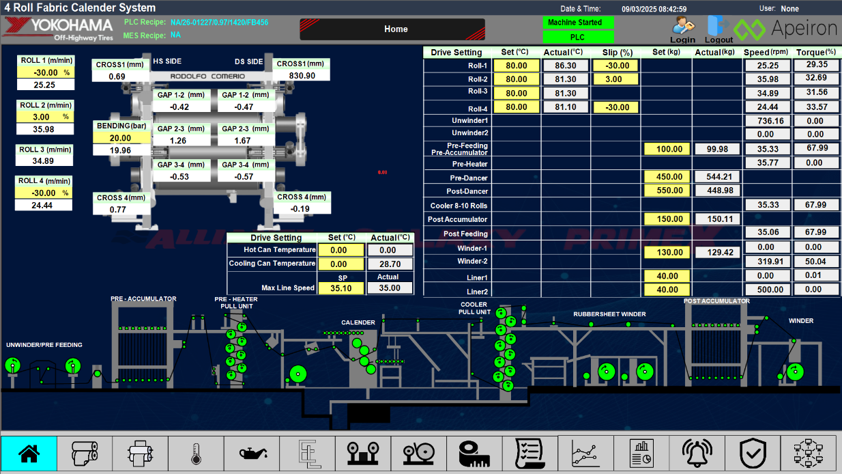Click Unwinder1 speed value 736.16
Viewport: 842px width, 474px height.
(x=767, y=121)
